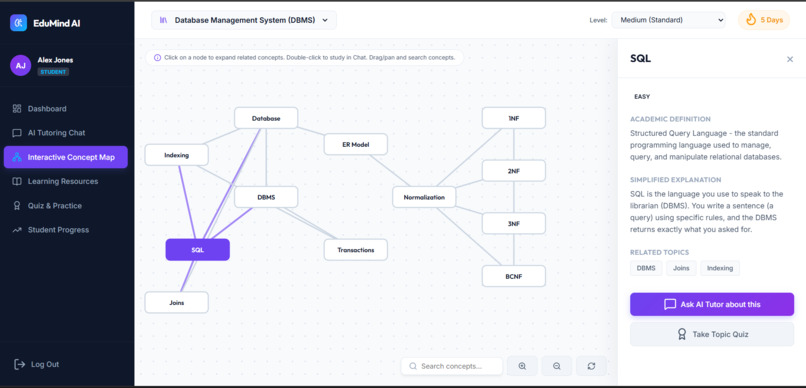Select the 2NF node
This screenshot has height=388, width=806.
tap(514, 171)
